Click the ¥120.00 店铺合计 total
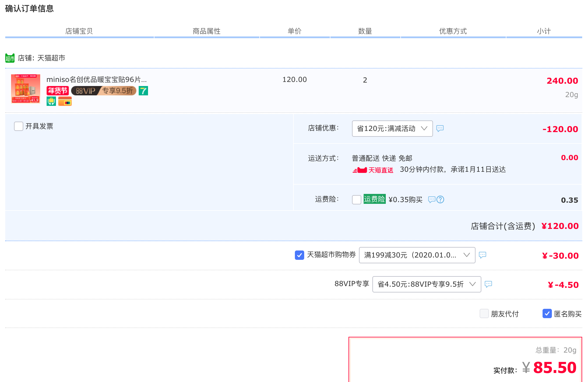 [x=560, y=226]
